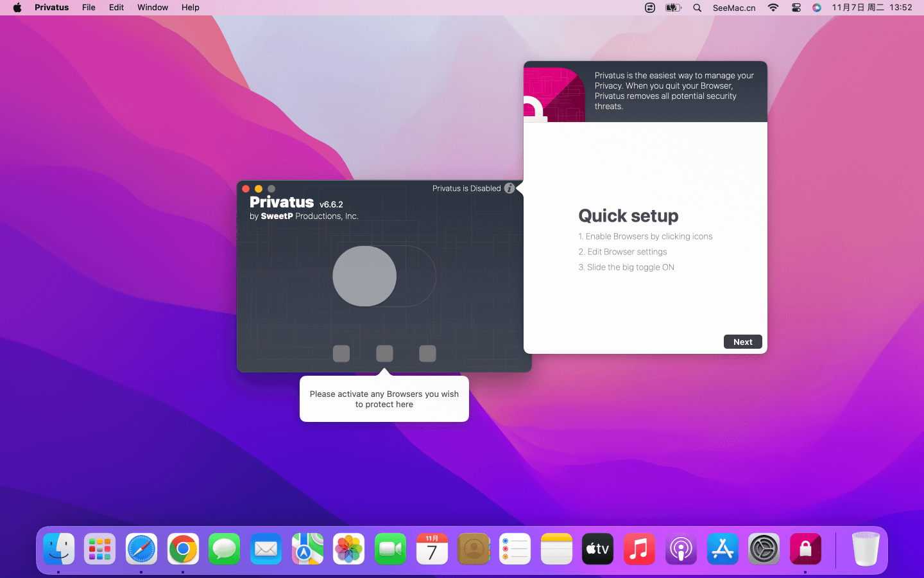Open Music from the Dock

click(639, 549)
